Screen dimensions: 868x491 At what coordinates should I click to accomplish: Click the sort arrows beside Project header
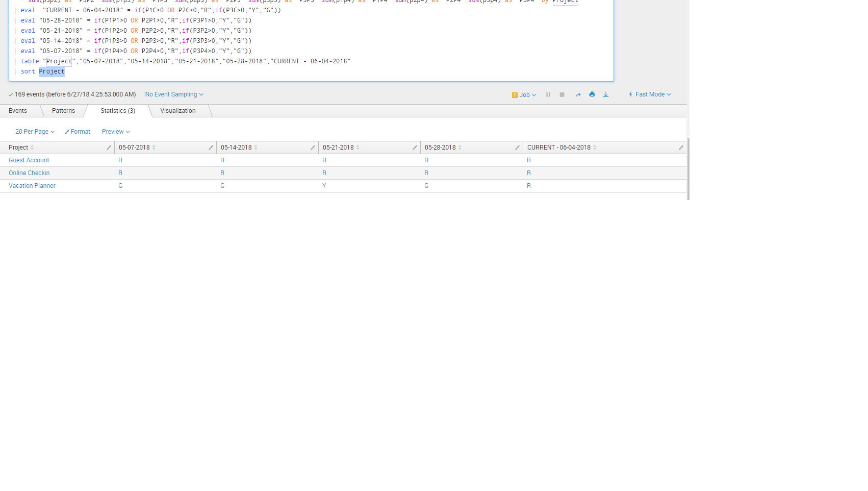[32, 148]
